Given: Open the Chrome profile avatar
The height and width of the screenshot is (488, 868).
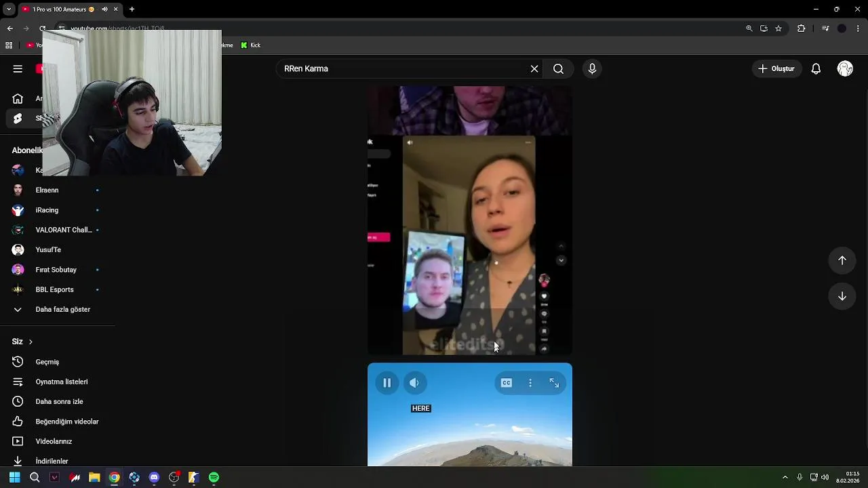Looking at the screenshot, I should click(x=842, y=28).
